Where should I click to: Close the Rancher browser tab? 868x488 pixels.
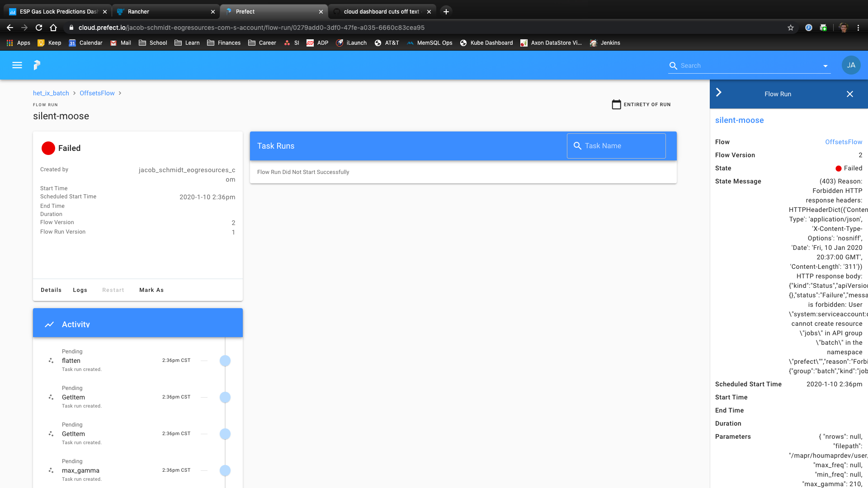click(213, 12)
